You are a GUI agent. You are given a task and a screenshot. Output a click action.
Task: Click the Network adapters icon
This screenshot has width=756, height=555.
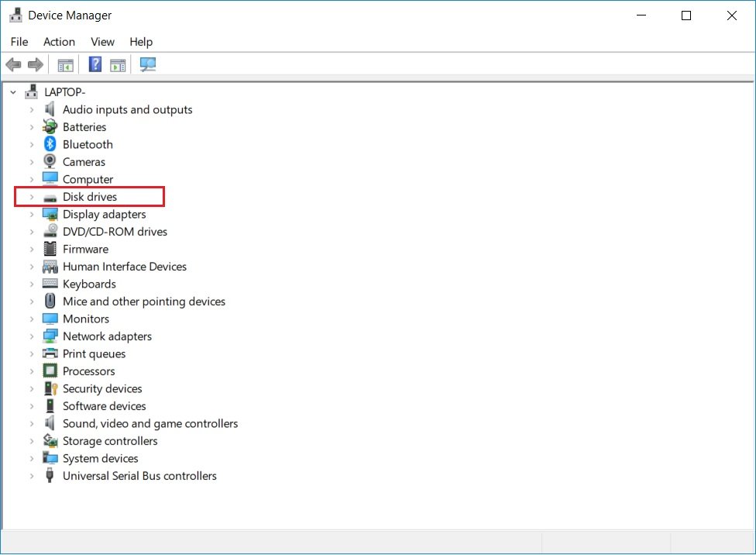click(x=50, y=336)
